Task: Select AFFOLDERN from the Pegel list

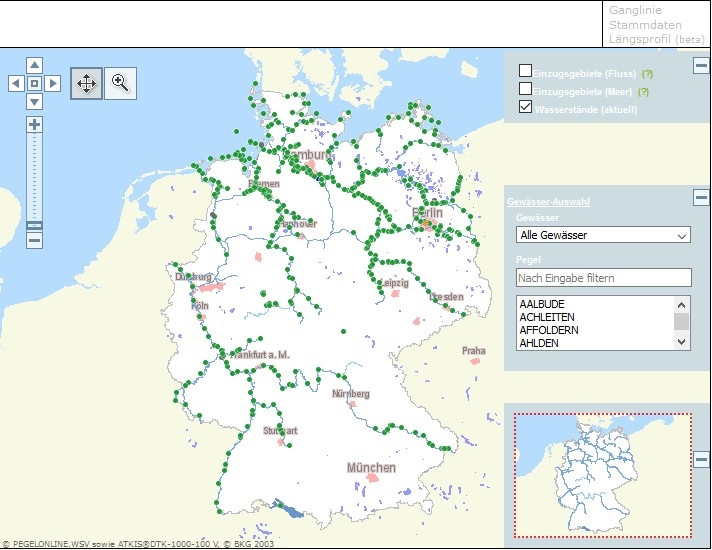Action: coord(549,330)
